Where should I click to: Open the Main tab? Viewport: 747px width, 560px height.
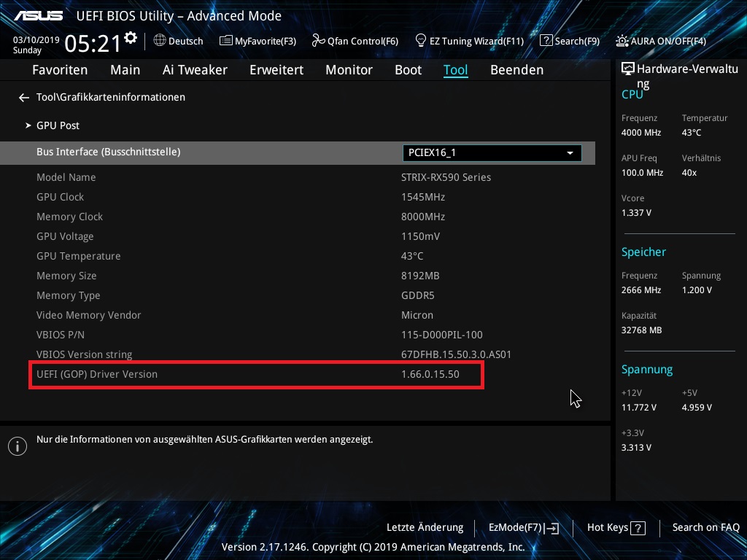pos(125,70)
